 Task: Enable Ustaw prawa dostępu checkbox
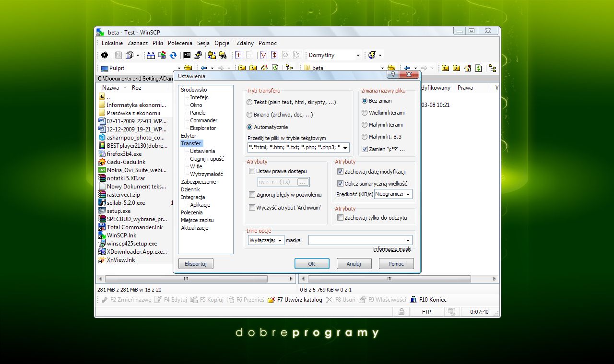[x=252, y=171]
